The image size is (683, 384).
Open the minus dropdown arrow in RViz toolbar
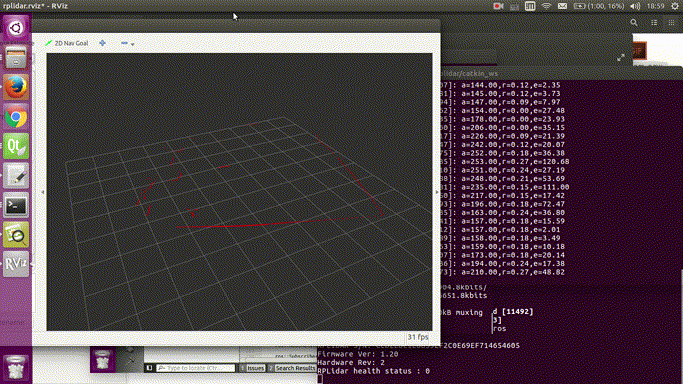[x=132, y=44]
